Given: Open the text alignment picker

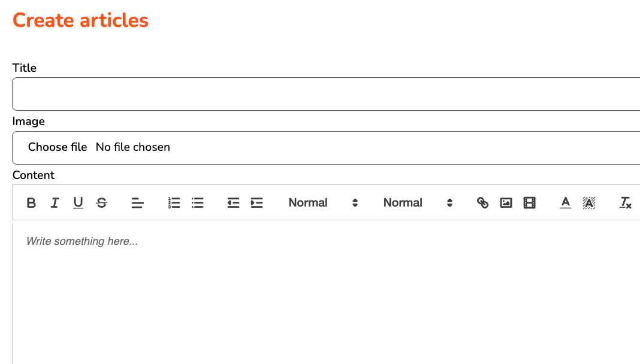Looking at the screenshot, I should (138, 202).
